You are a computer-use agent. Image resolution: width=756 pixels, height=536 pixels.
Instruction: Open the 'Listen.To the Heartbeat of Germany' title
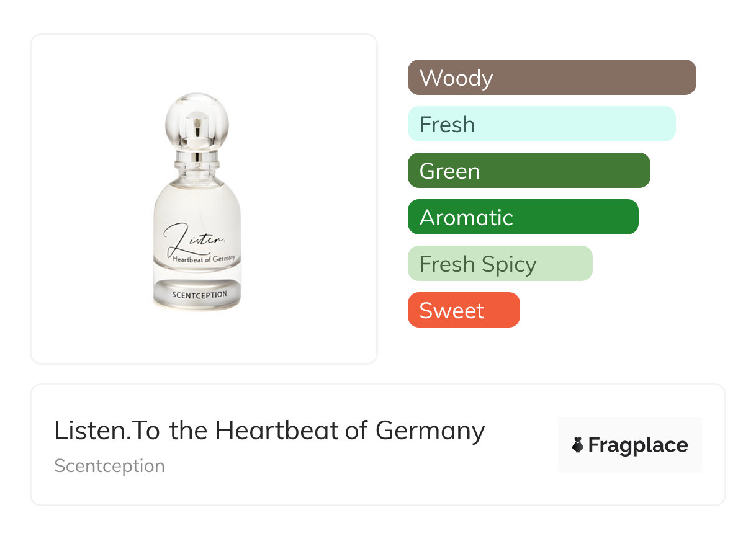[269, 431]
